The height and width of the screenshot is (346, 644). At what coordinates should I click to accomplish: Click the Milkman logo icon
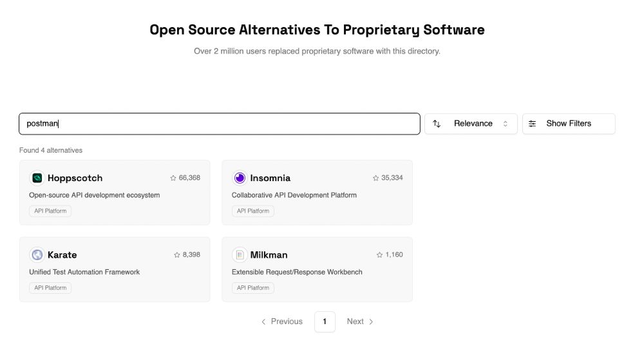pyautogui.click(x=240, y=255)
